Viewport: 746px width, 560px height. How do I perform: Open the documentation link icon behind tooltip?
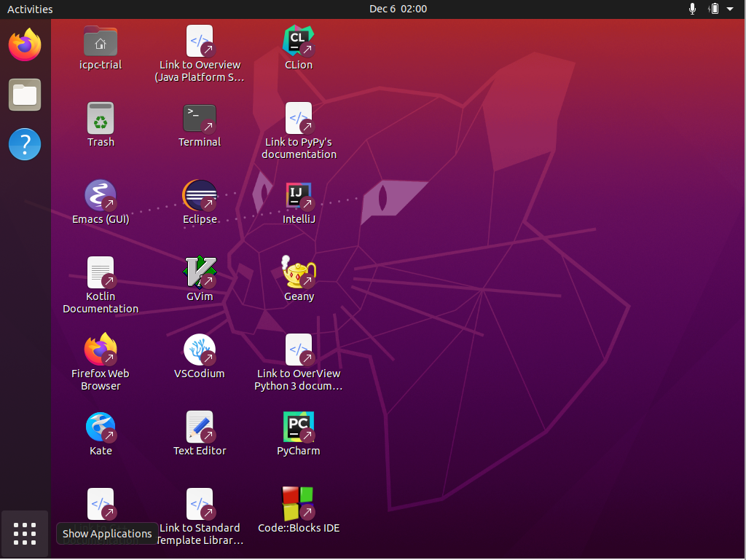[101, 504]
